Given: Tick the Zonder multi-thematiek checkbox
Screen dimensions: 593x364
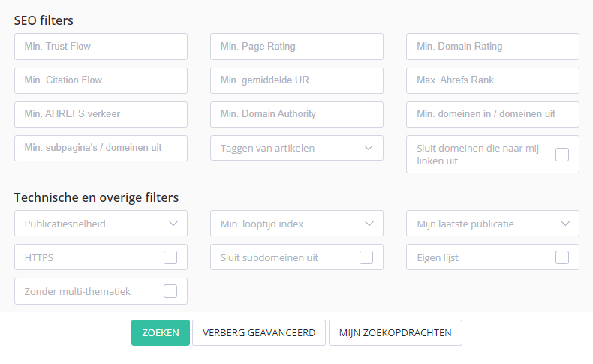Looking at the screenshot, I should pos(170,291).
